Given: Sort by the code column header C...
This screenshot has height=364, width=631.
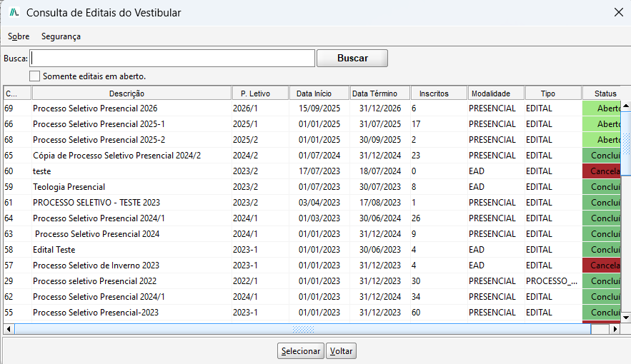Looking at the screenshot, I should point(17,93).
